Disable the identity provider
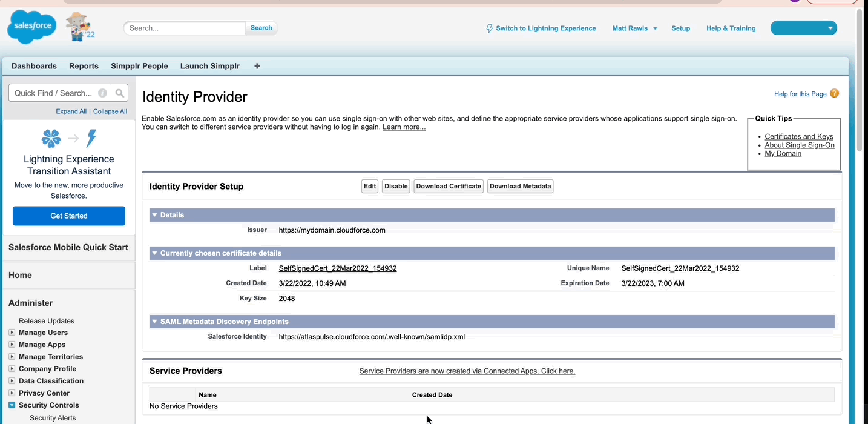 [x=396, y=186]
